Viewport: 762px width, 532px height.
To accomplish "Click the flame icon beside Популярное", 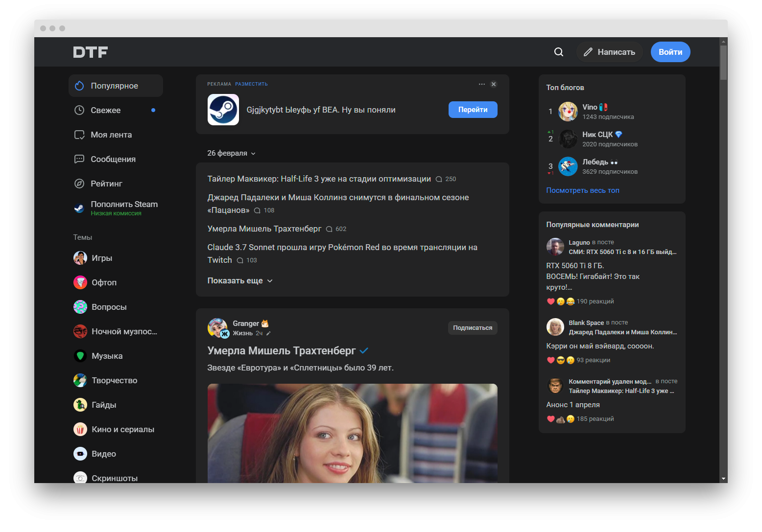I will (79, 86).
